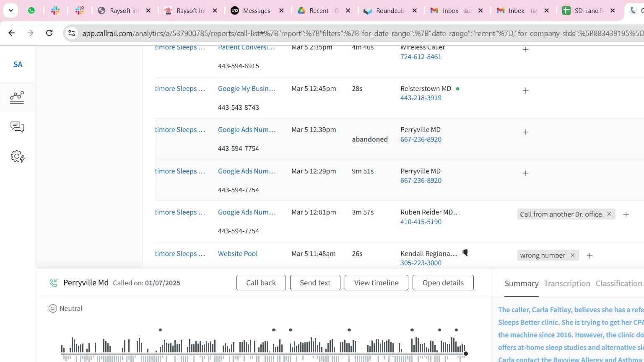Close the first Raysoft tab
Image resolution: width=644 pixels, height=362 pixels.
point(148,10)
